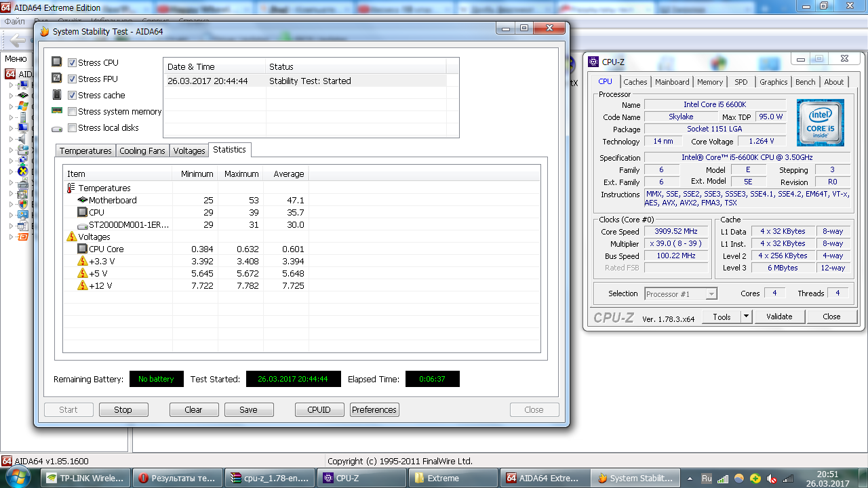868x488 pixels.
Task: Open the Tools dropdown arrow in CPU-Z
Action: 746,317
